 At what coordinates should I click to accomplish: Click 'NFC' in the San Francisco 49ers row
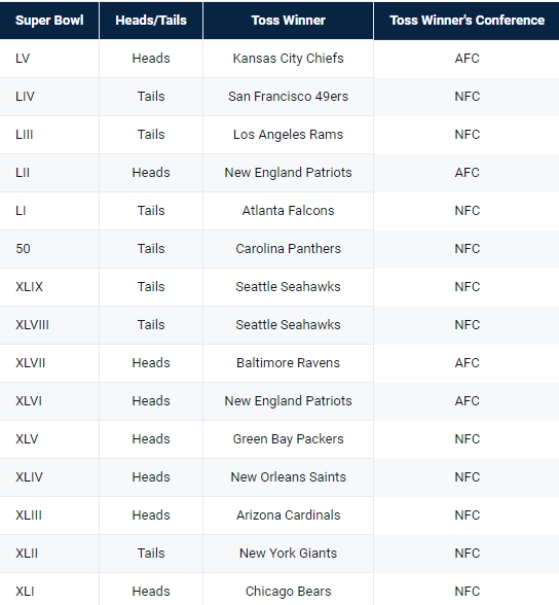[467, 96]
